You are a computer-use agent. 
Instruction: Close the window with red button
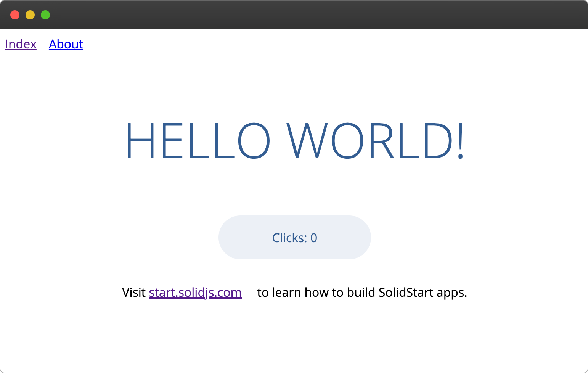point(15,15)
